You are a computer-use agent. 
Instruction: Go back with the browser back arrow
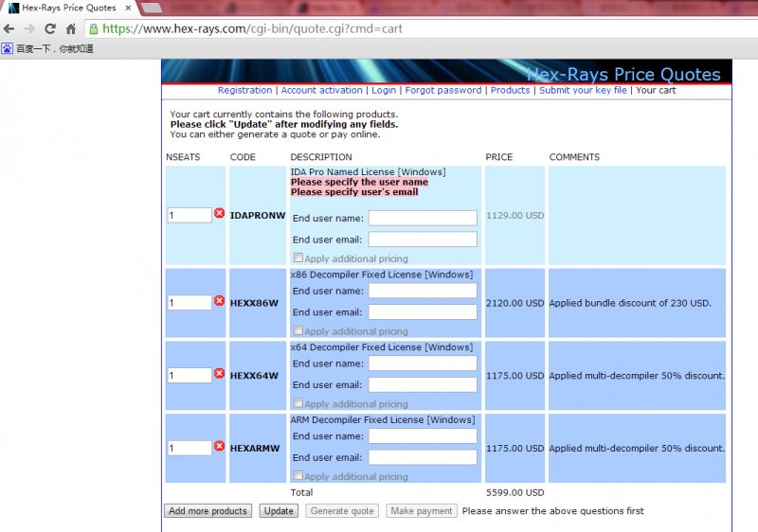[x=9, y=29]
